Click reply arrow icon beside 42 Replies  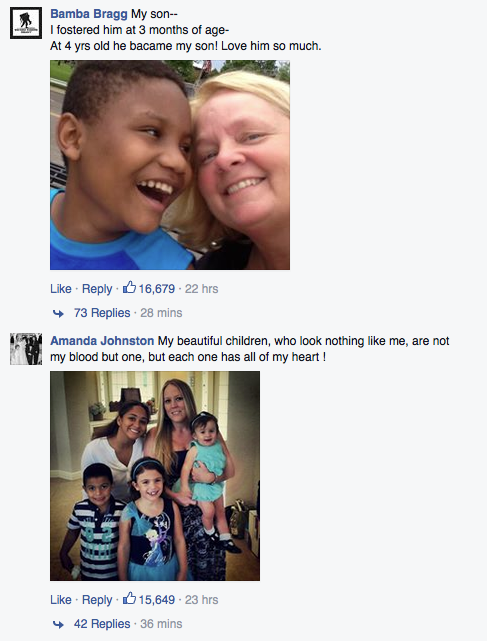58,625
